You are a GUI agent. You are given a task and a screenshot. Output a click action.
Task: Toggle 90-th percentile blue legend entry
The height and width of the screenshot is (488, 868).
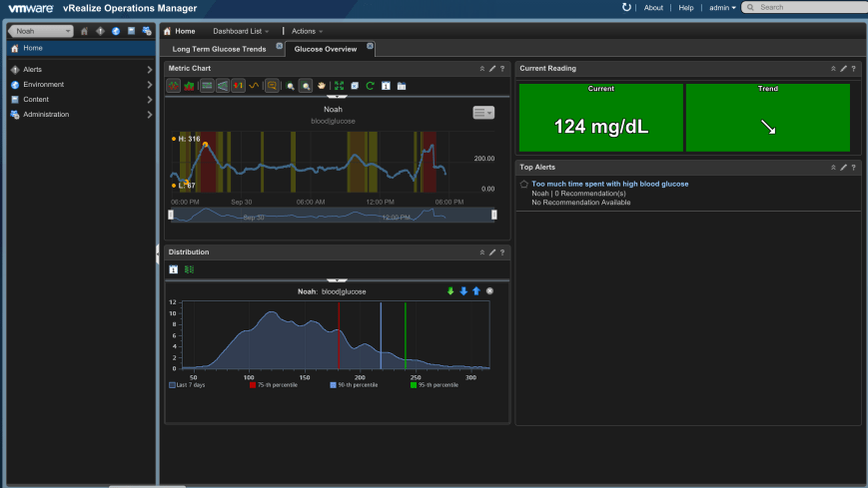(355, 385)
